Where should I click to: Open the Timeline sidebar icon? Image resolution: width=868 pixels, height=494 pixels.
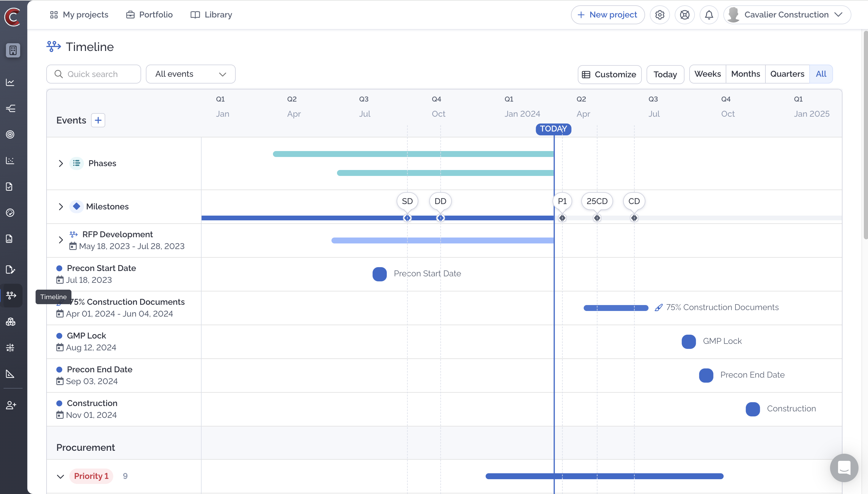point(11,296)
